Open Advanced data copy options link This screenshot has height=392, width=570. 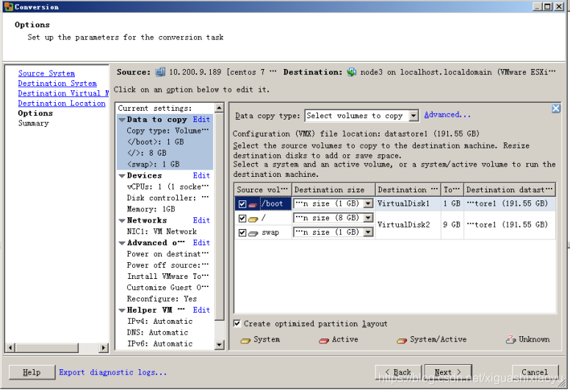pos(447,115)
